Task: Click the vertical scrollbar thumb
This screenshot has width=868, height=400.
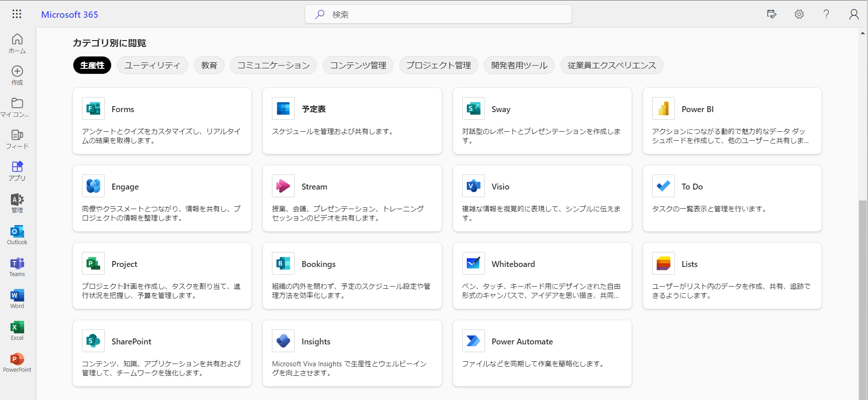Action: (863, 296)
